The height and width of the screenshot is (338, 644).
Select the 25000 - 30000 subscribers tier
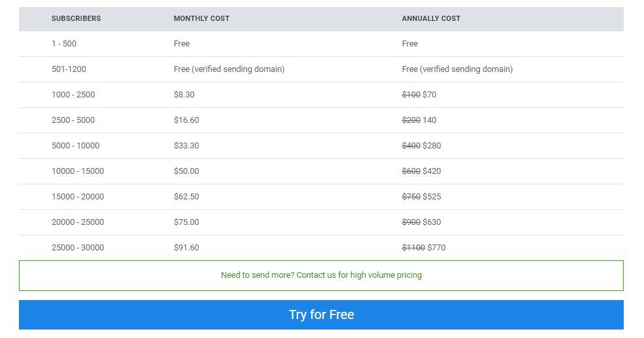pos(78,247)
